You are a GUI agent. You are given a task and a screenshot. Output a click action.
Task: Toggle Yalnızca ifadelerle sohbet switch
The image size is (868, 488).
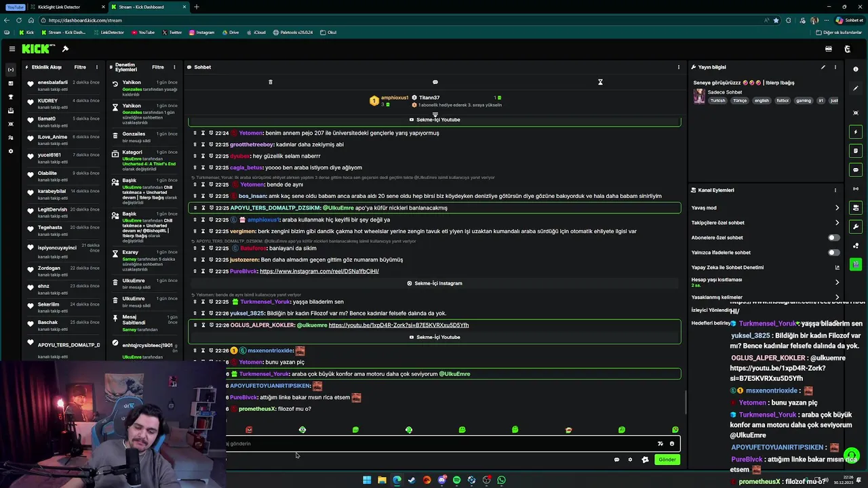tap(833, 253)
